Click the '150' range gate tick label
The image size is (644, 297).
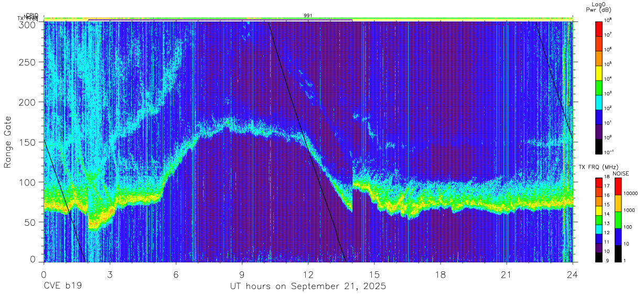coord(28,142)
